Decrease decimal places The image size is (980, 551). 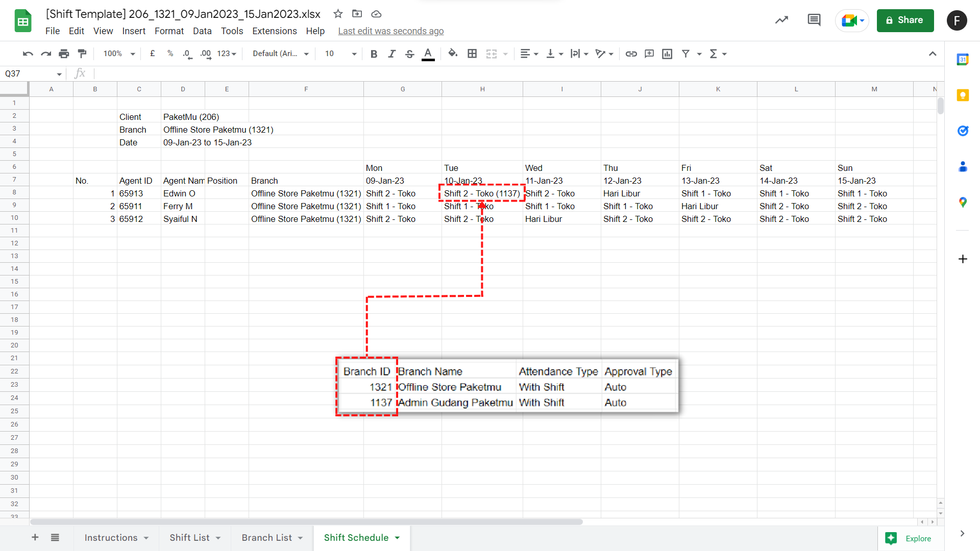[x=187, y=54]
